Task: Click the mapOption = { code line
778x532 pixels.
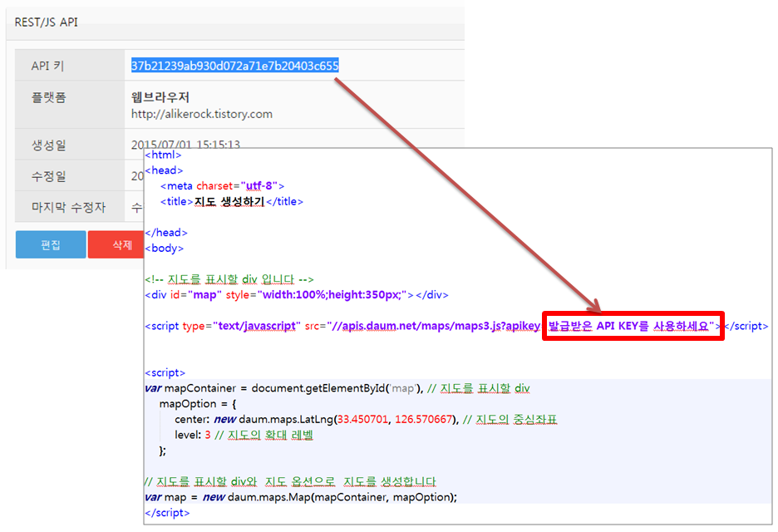Action: [198, 404]
